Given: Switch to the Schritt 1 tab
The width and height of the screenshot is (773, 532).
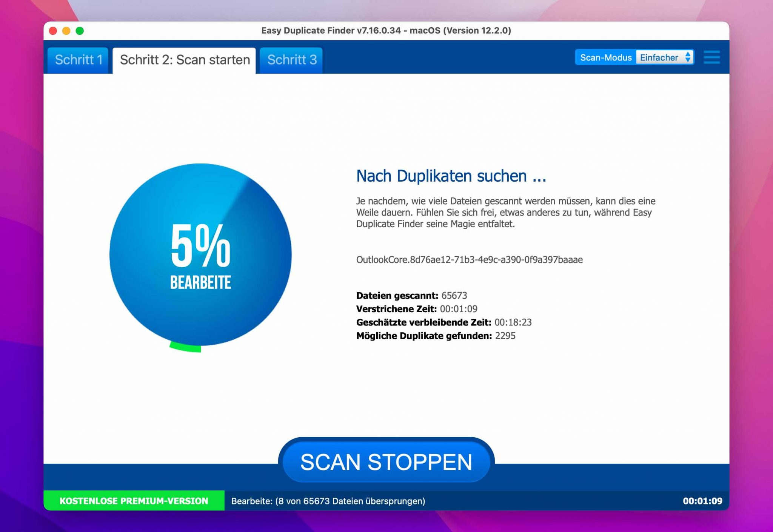Looking at the screenshot, I should coord(78,60).
